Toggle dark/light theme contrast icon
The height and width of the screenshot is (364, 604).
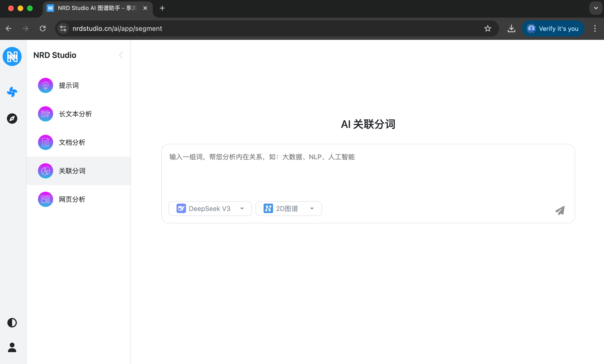(x=12, y=322)
